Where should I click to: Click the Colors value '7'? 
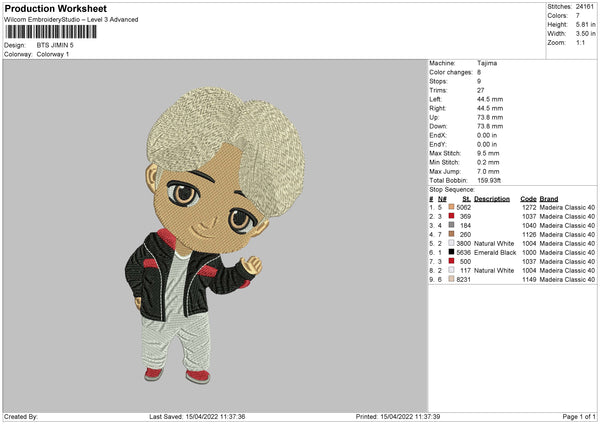pyautogui.click(x=577, y=16)
